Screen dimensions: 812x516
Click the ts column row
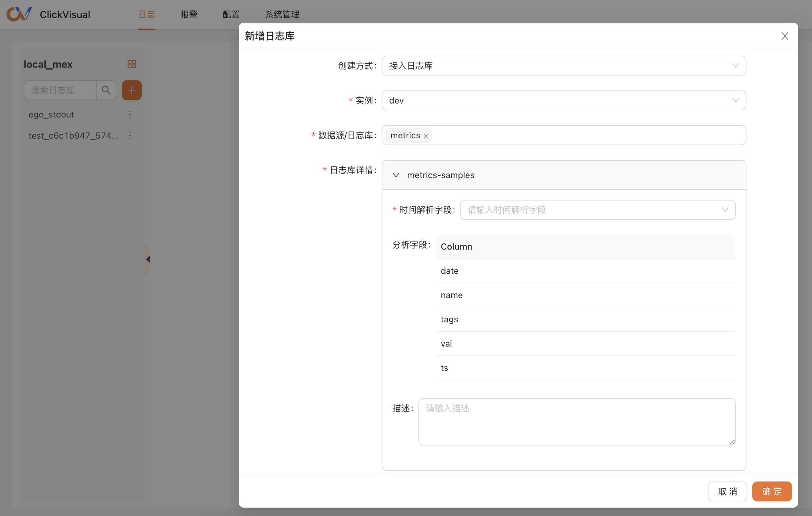[585, 368]
